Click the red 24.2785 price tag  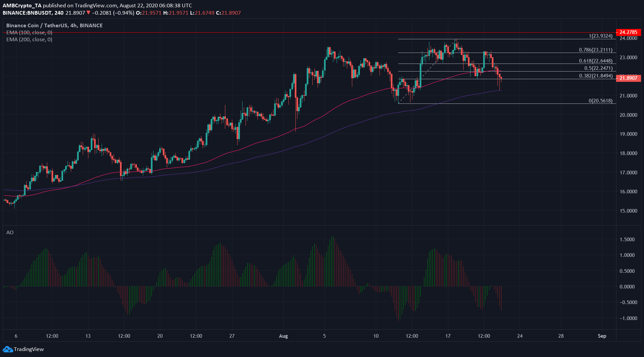tap(628, 32)
